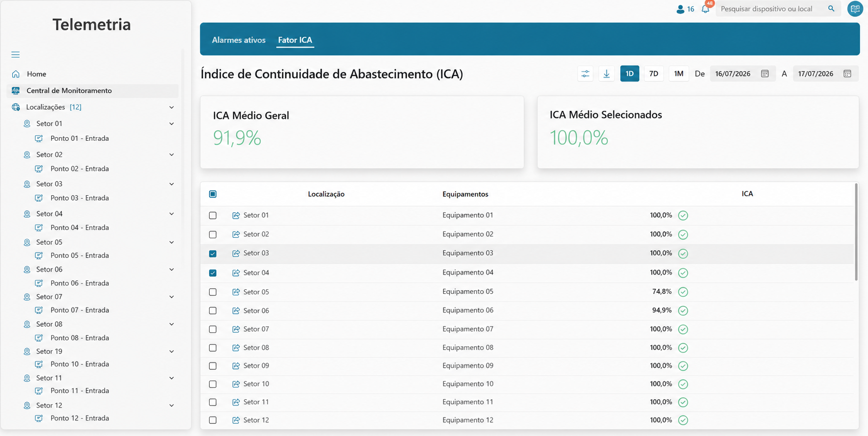Screen dimensions: 868x436
Task: Open the filter settings sliders icon
Action: click(585, 74)
